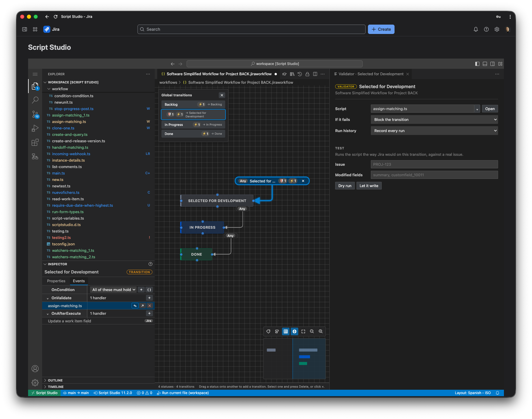Open Jira notifications bell

tap(476, 29)
